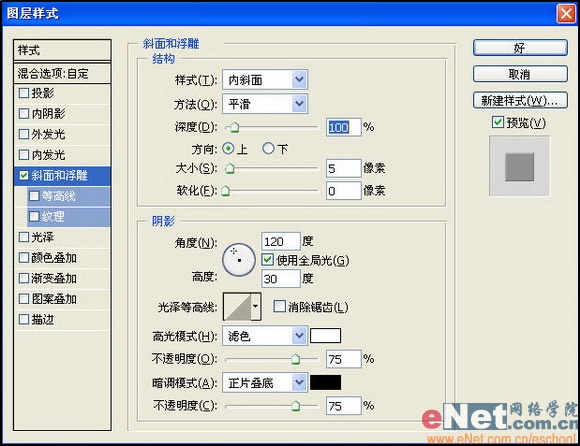Select the 描边 (Stroke) style entry
Viewport: 580px width, 446px height.
(x=62, y=319)
